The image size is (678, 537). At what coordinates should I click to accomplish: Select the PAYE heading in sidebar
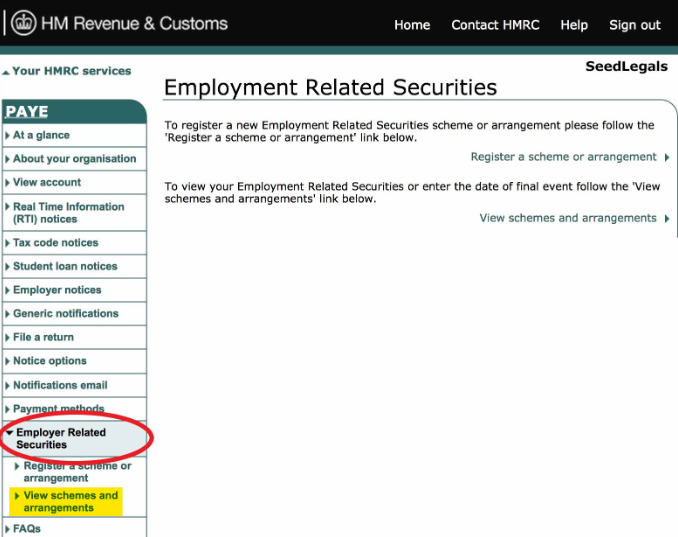(x=27, y=111)
